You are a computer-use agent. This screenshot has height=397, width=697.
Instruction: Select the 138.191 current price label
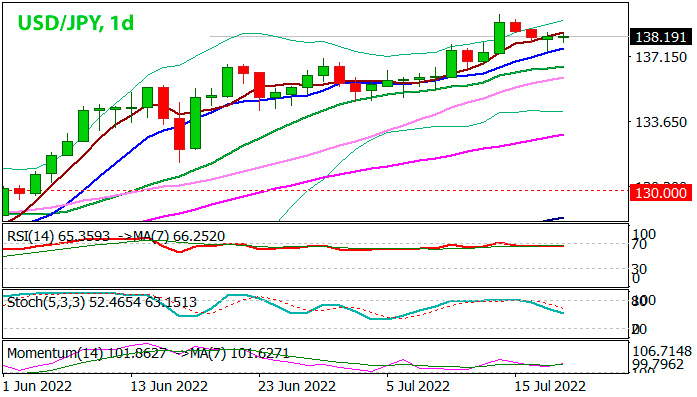point(661,37)
